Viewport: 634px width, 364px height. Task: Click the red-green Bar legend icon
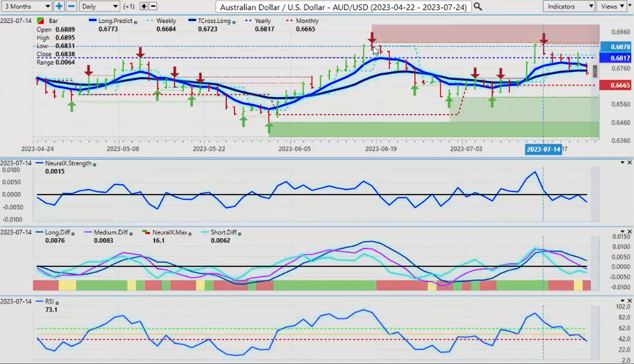click(x=40, y=21)
